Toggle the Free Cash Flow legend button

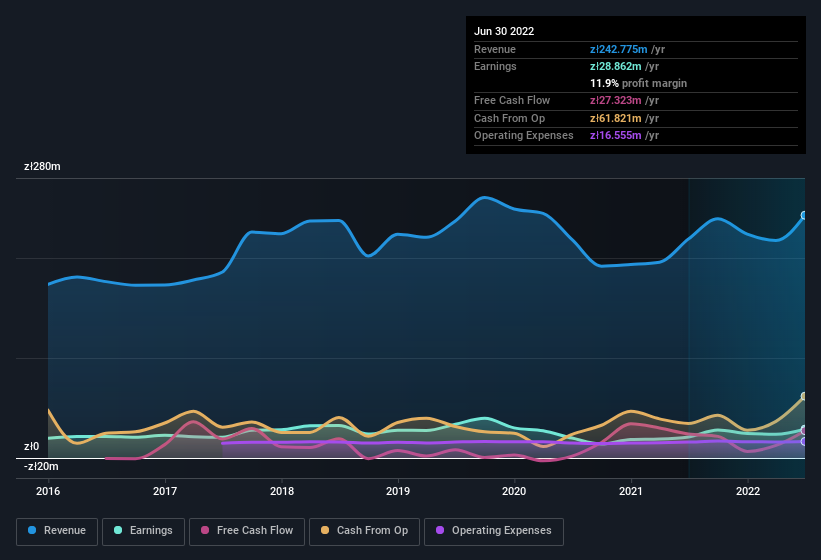click(x=247, y=531)
